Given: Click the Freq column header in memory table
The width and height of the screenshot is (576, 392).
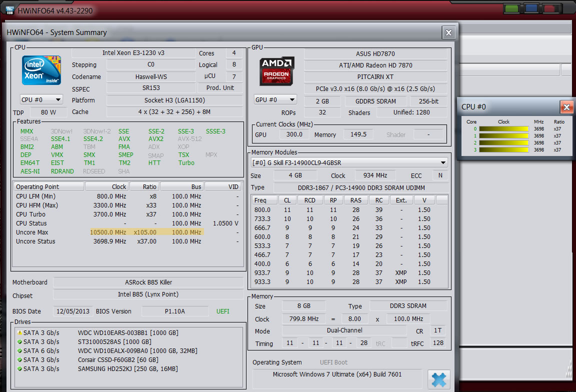Looking at the screenshot, I should click(x=264, y=200).
